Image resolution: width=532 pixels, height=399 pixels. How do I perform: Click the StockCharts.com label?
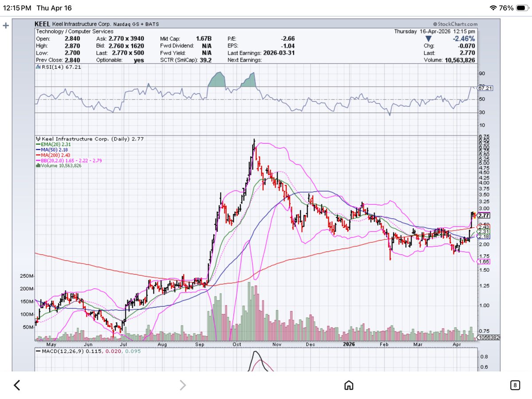pos(456,25)
